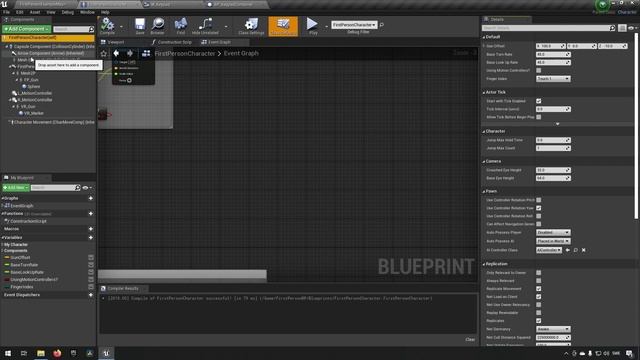Add a new macro with the Macros plus

click(91, 229)
